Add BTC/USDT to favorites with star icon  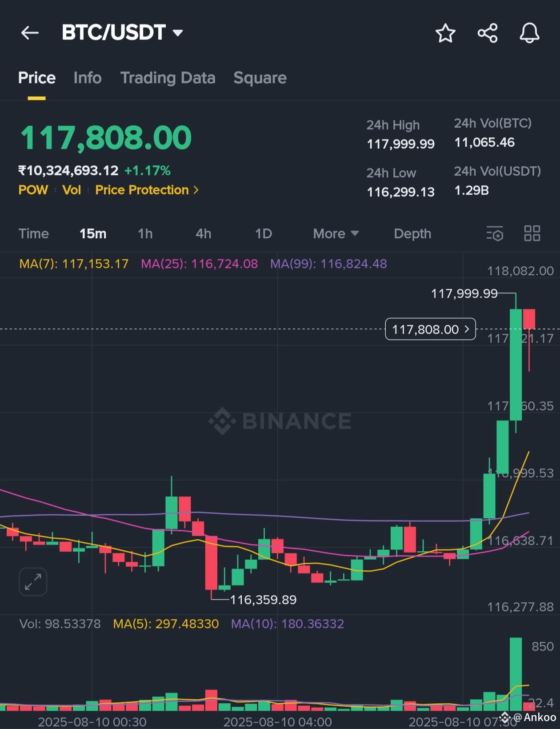click(x=445, y=33)
